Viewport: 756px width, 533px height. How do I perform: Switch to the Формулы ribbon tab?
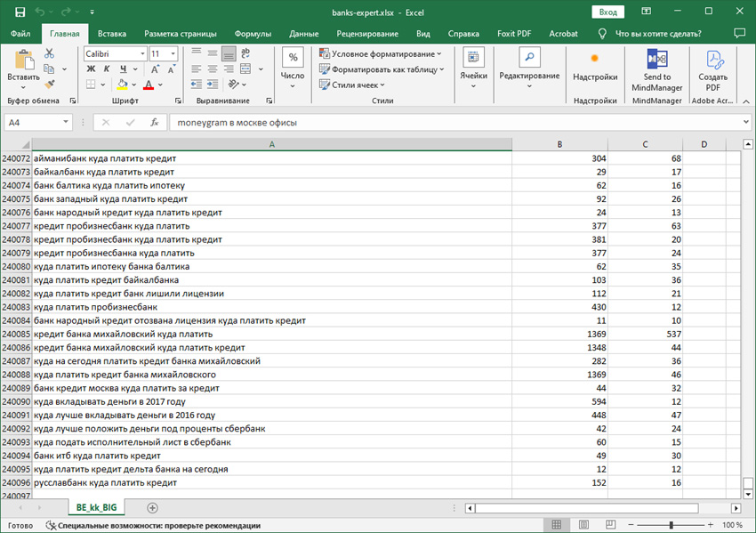253,34
